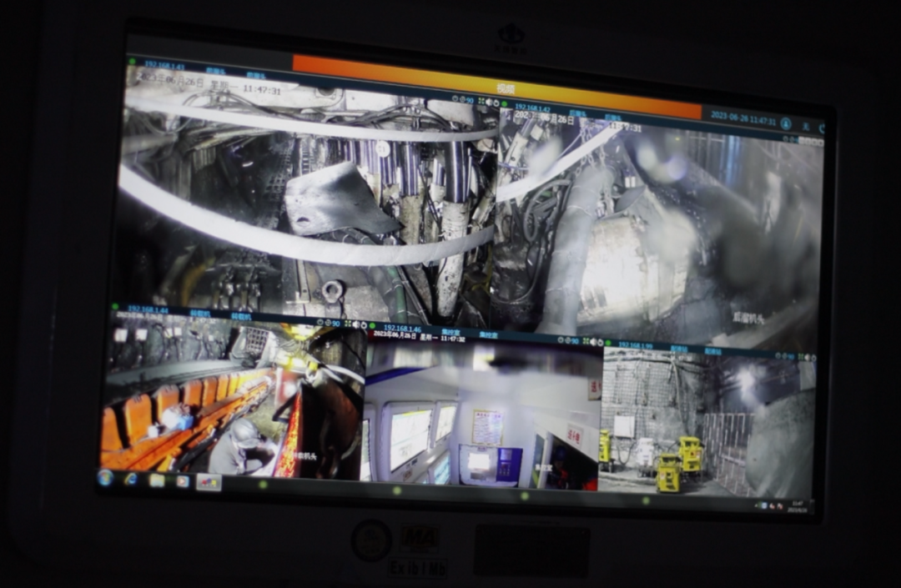Screen dimensions: 901x588
Task: Open the 192.168.1.99 camera feed
Action: tap(708, 424)
